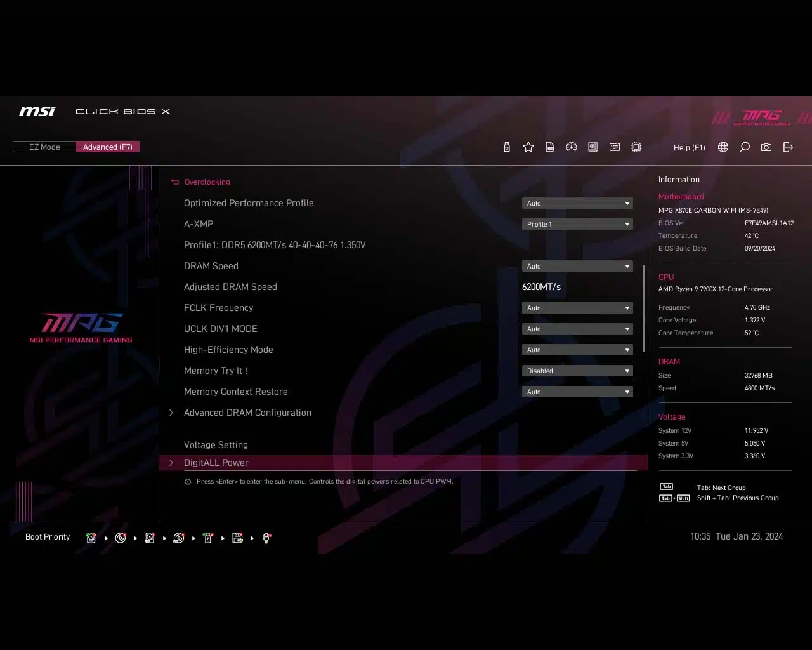Click the Boot Priority label
The image size is (812, 650).
coord(48,537)
